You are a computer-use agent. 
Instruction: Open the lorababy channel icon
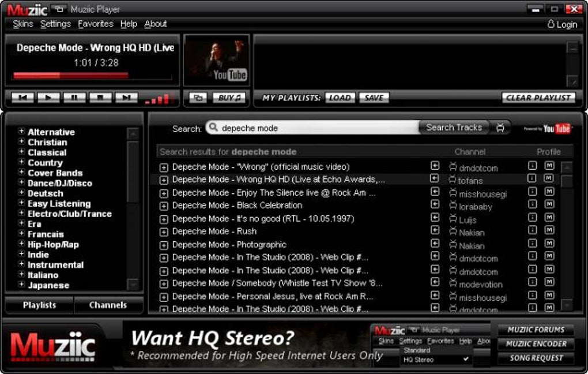(453, 205)
